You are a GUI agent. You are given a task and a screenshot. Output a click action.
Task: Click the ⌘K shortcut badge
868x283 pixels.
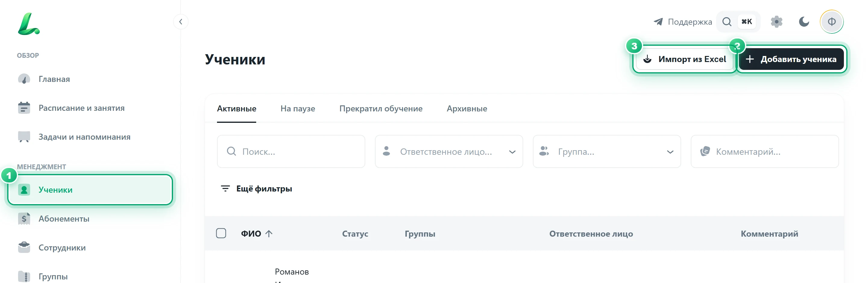pyautogui.click(x=747, y=22)
